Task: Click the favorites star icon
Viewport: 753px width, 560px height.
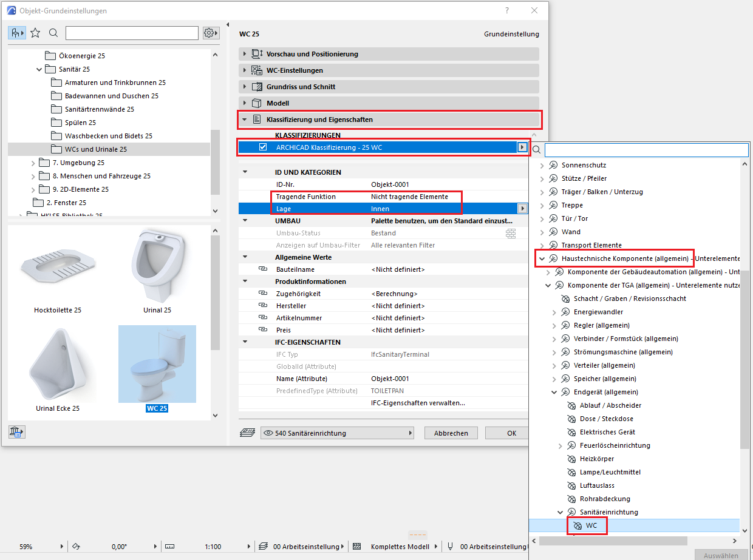Action: coord(35,33)
